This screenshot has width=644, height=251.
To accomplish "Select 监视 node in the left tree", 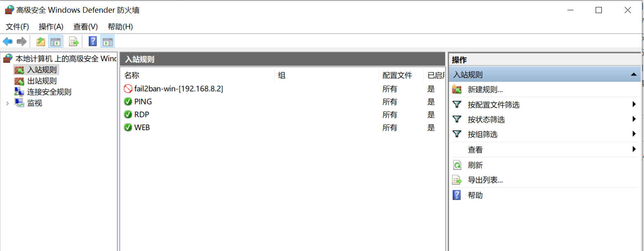I will coord(34,103).
